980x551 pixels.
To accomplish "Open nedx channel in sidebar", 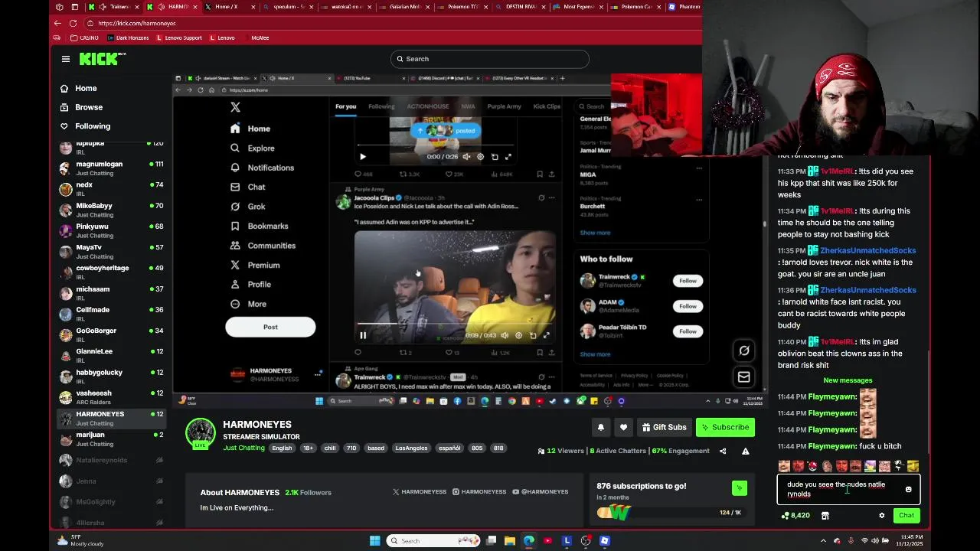I will (x=111, y=189).
